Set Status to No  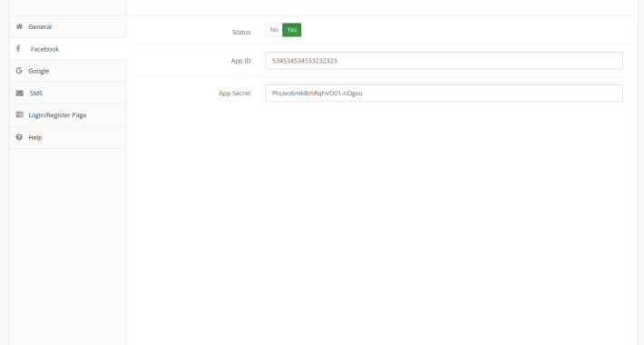point(274,30)
